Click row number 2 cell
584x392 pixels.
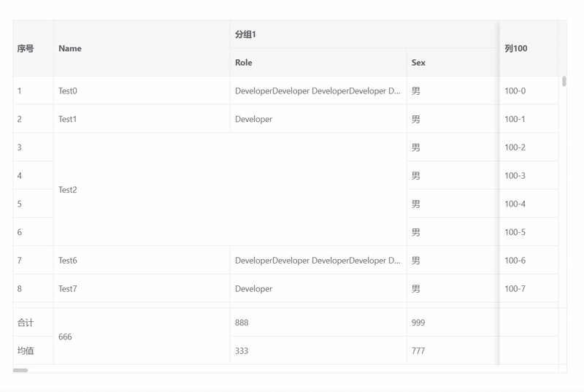point(33,119)
